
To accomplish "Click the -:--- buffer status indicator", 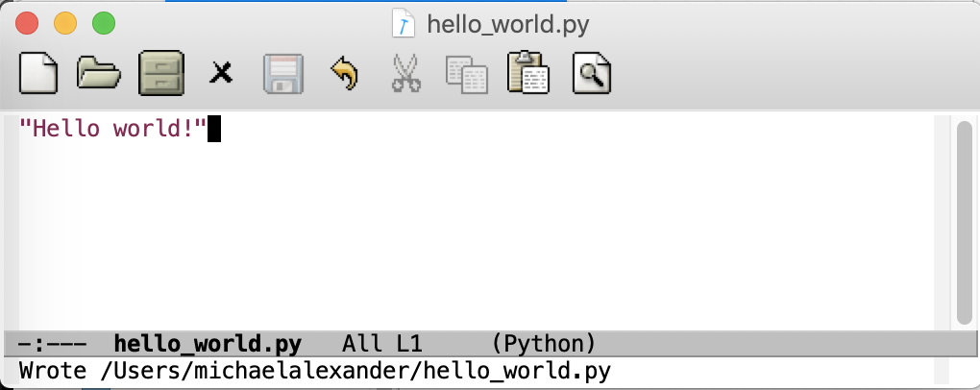I will tap(52, 344).
